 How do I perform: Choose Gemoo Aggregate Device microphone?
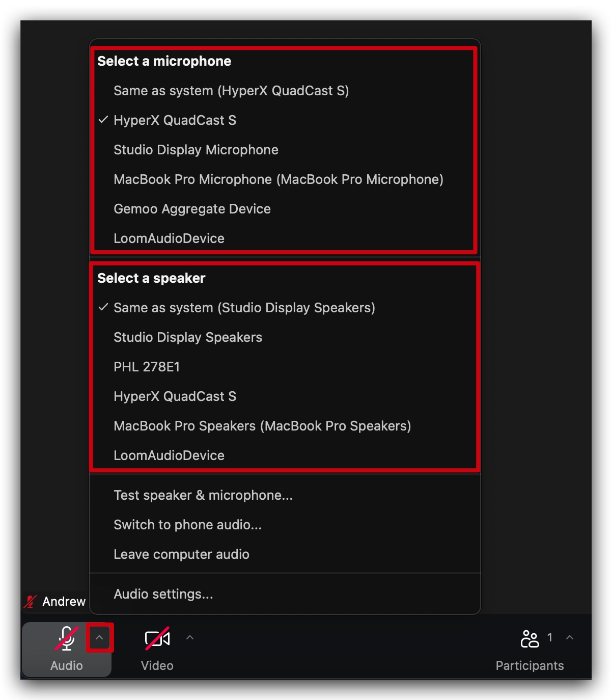coord(192,209)
